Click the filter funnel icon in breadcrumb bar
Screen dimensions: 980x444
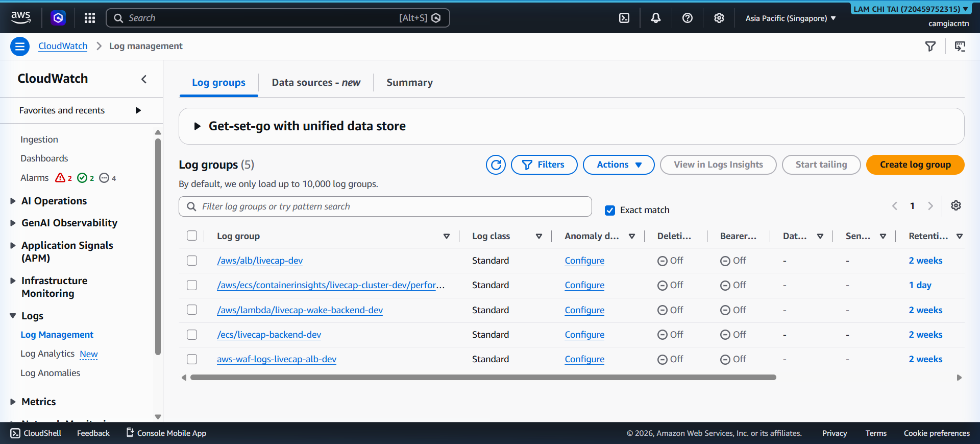tap(930, 46)
